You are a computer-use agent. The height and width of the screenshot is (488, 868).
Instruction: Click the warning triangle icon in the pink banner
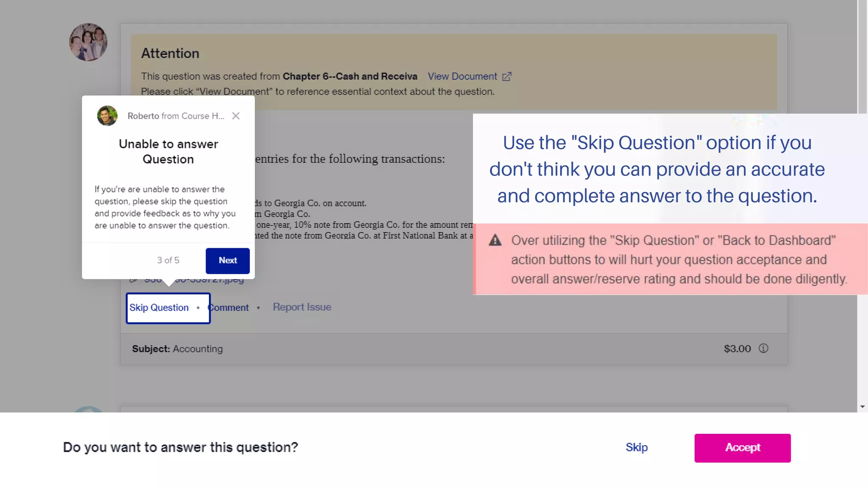point(495,241)
